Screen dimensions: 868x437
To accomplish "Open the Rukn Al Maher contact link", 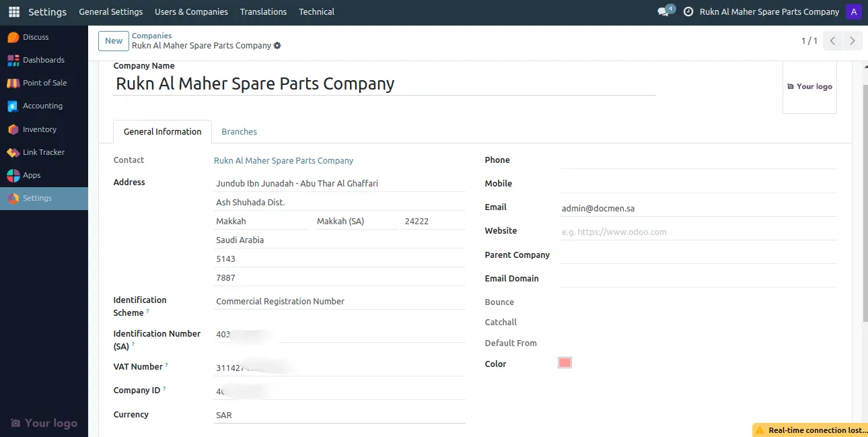I will click(283, 161).
